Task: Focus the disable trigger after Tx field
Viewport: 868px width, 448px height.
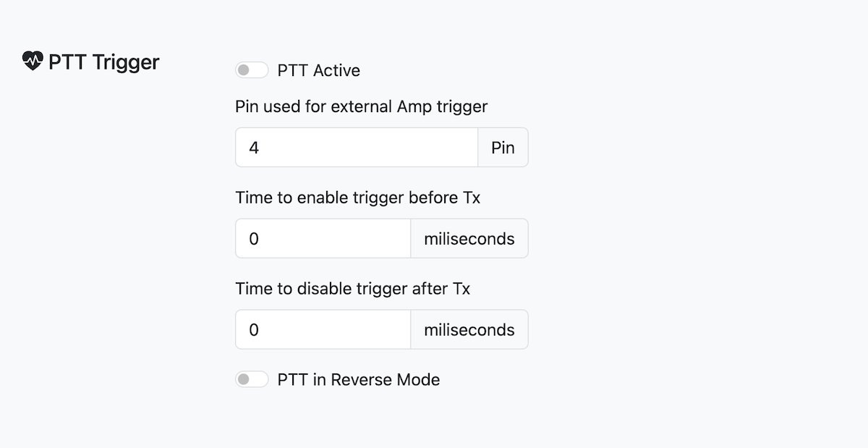Action: click(x=323, y=330)
